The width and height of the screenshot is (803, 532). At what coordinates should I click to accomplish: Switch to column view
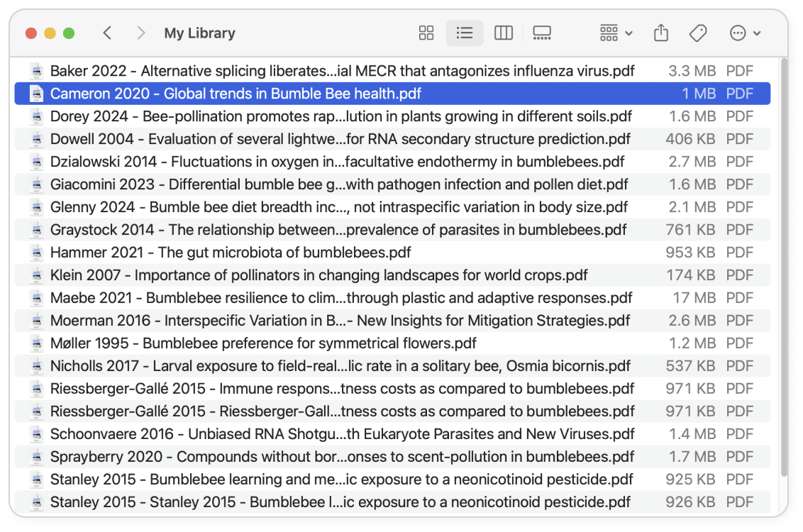pos(504,33)
